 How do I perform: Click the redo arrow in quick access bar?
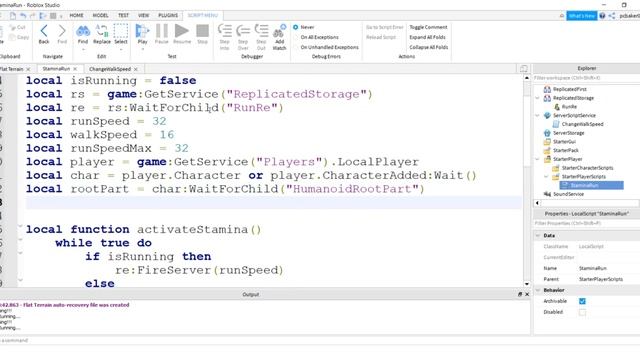coord(33,16)
